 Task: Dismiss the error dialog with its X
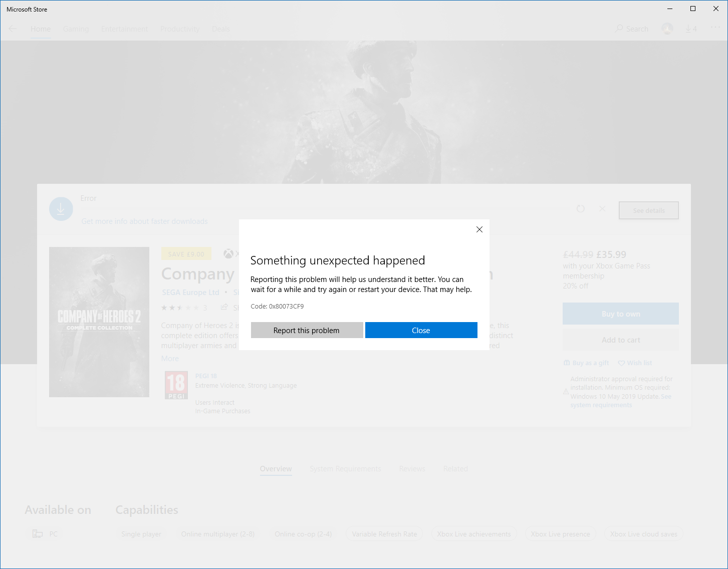pyautogui.click(x=479, y=229)
